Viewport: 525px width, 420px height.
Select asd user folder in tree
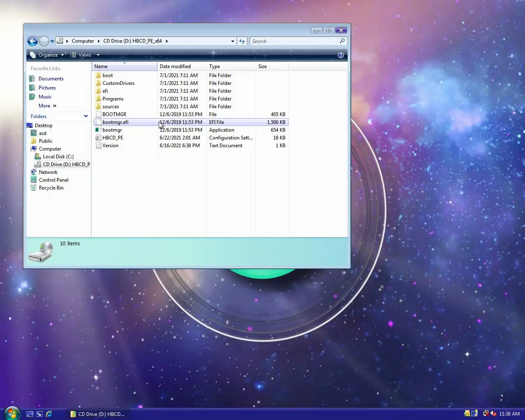[x=43, y=133]
